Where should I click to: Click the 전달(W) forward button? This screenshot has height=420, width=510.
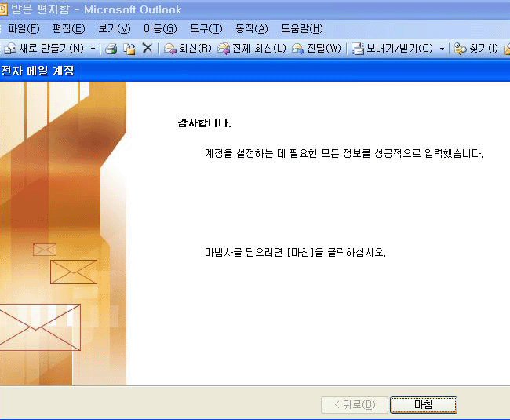click(x=316, y=49)
